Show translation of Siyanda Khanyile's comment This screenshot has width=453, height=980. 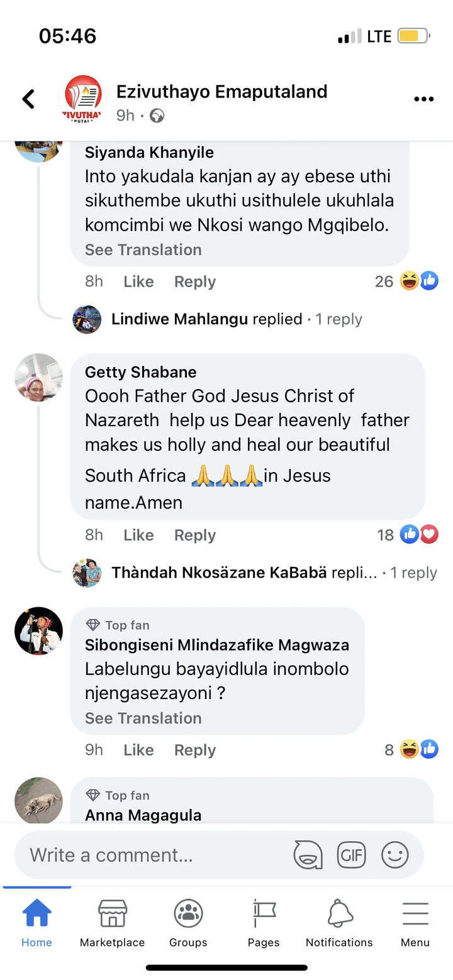point(143,250)
